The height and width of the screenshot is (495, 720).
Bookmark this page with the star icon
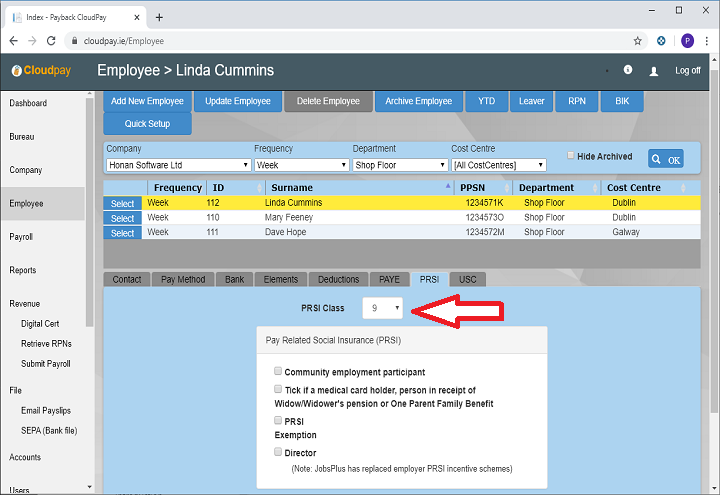(x=638, y=41)
